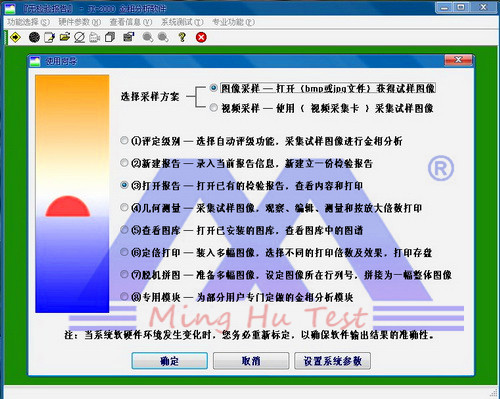This screenshot has height=399, width=500.
Task: Open the 硬件参数(H) menu
Action: (x=80, y=22)
